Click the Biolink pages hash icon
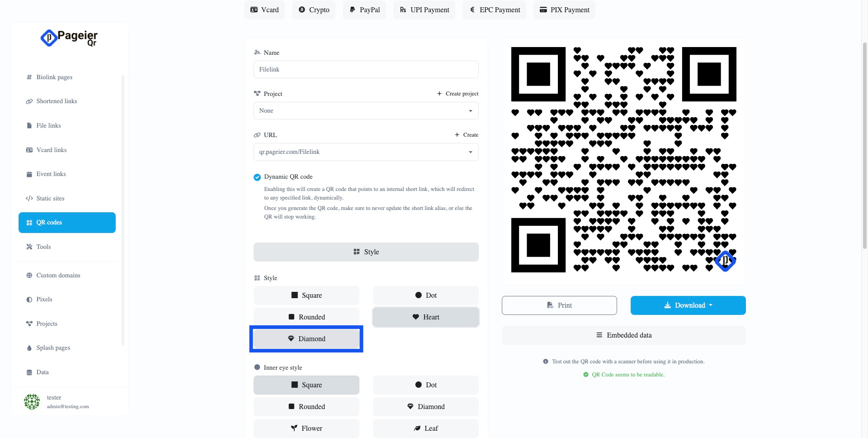The image size is (868, 438). point(29,77)
